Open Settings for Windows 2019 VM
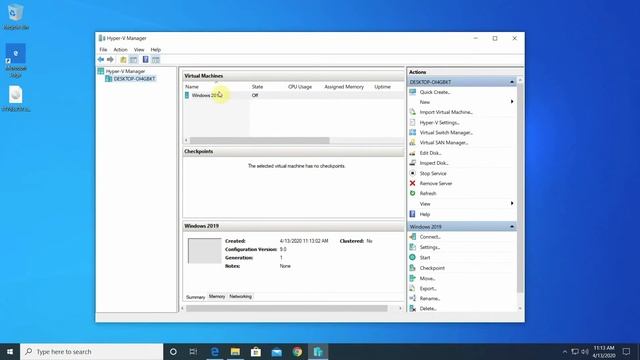640x360 pixels. pyautogui.click(x=430, y=247)
